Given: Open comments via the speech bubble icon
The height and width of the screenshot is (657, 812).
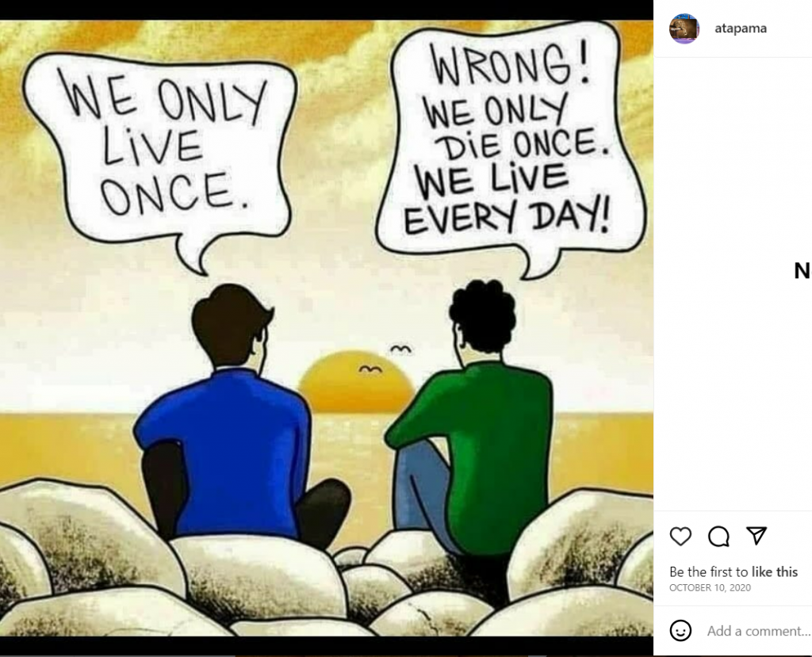Looking at the screenshot, I should click(x=718, y=537).
